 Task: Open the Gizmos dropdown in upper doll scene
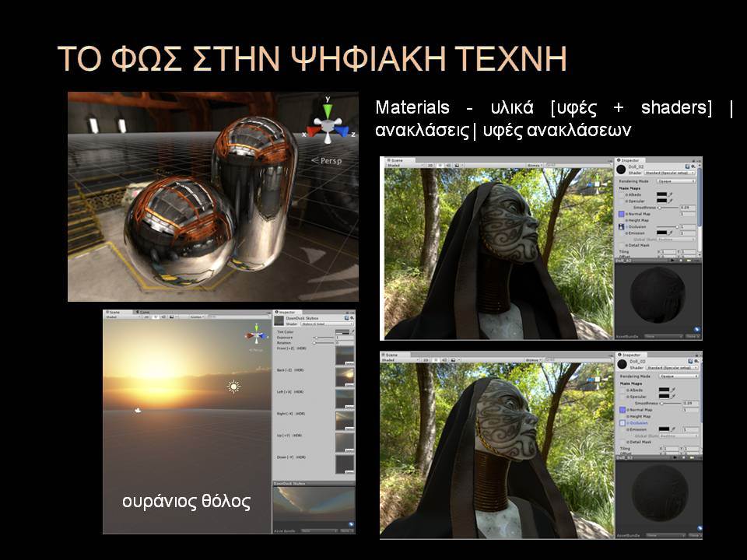click(534, 165)
